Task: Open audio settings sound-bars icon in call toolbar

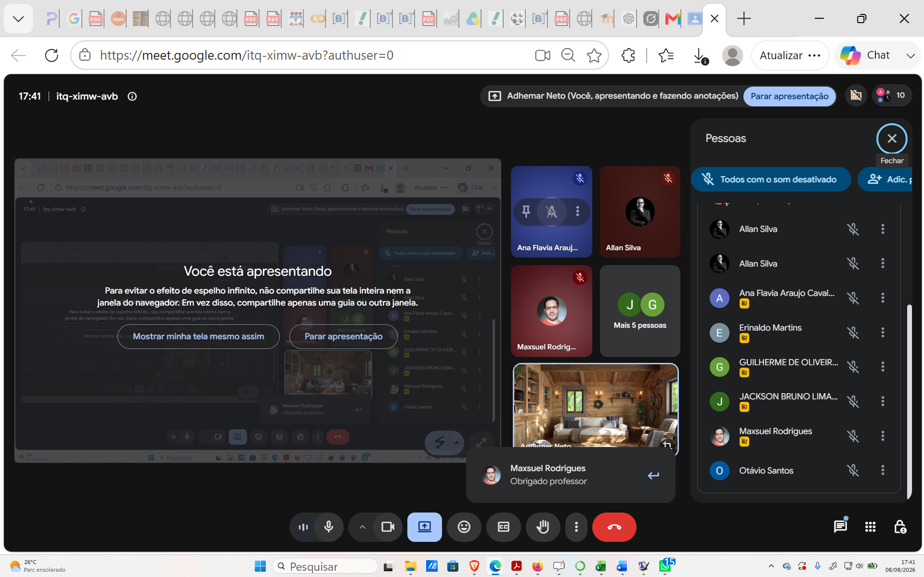Action: tap(303, 527)
